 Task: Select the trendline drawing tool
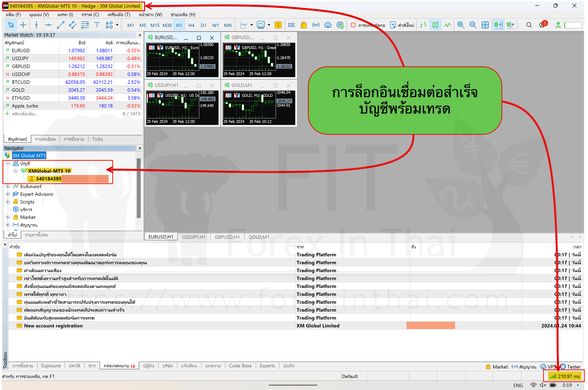pos(61,25)
